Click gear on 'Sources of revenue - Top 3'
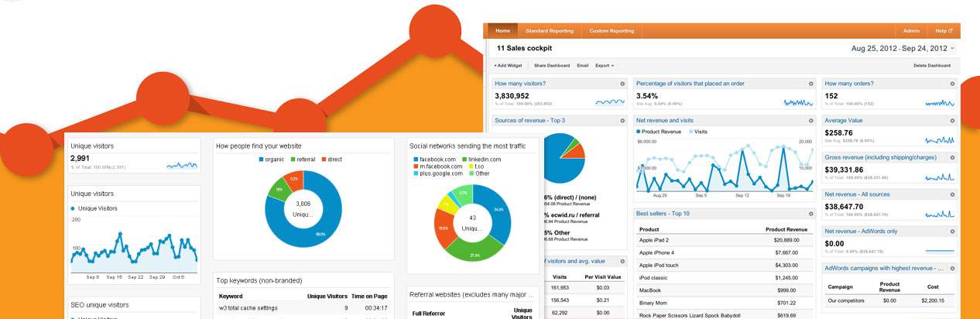Screen dimensions: 980x319 click(622, 121)
